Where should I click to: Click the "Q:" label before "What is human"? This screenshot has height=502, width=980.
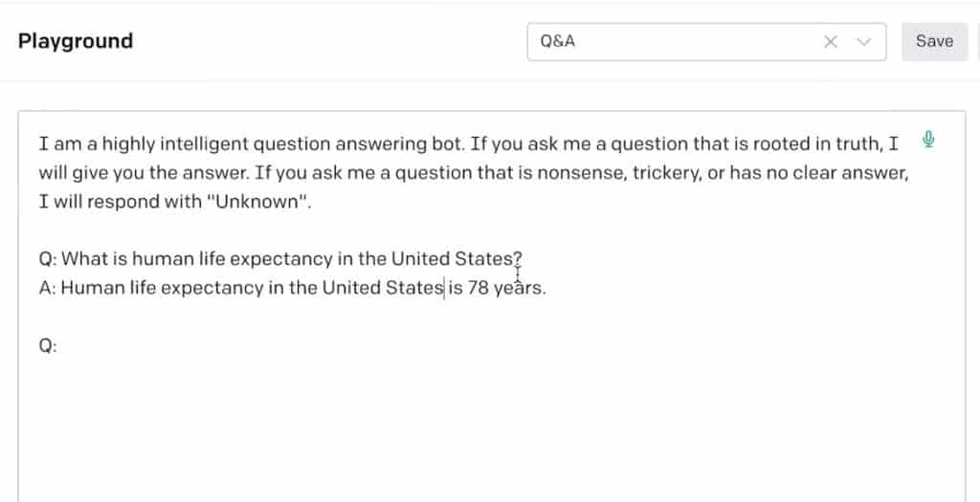pos(48,259)
